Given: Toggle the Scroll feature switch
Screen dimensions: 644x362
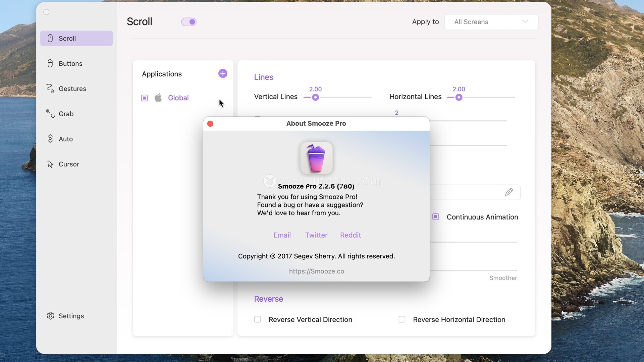Looking at the screenshot, I should (x=189, y=22).
